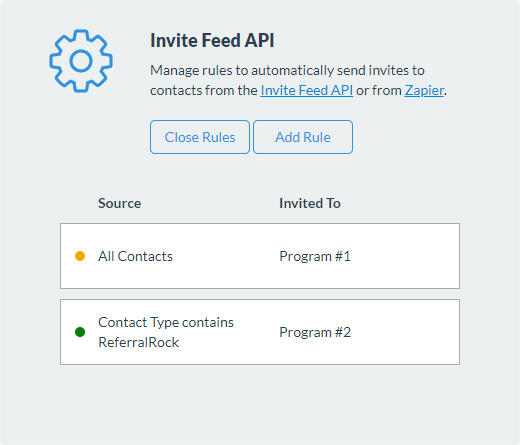Image resolution: width=520 pixels, height=445 pixels.
Task: Click the orange status dot for All Contacts
Action: 80,256
